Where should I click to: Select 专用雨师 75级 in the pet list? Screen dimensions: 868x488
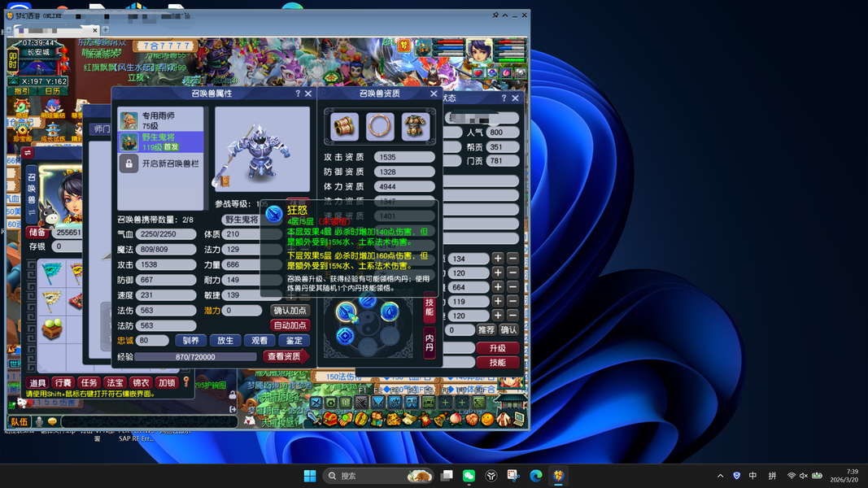pyautogui.click(x=160, y=120)
